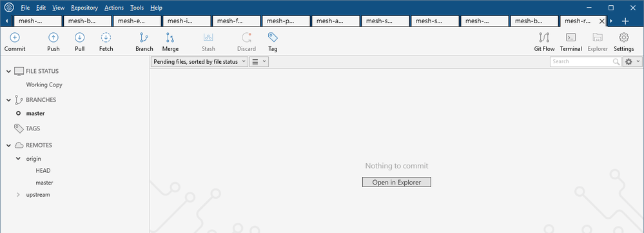Expand the upstream remote node

[18, 194]
